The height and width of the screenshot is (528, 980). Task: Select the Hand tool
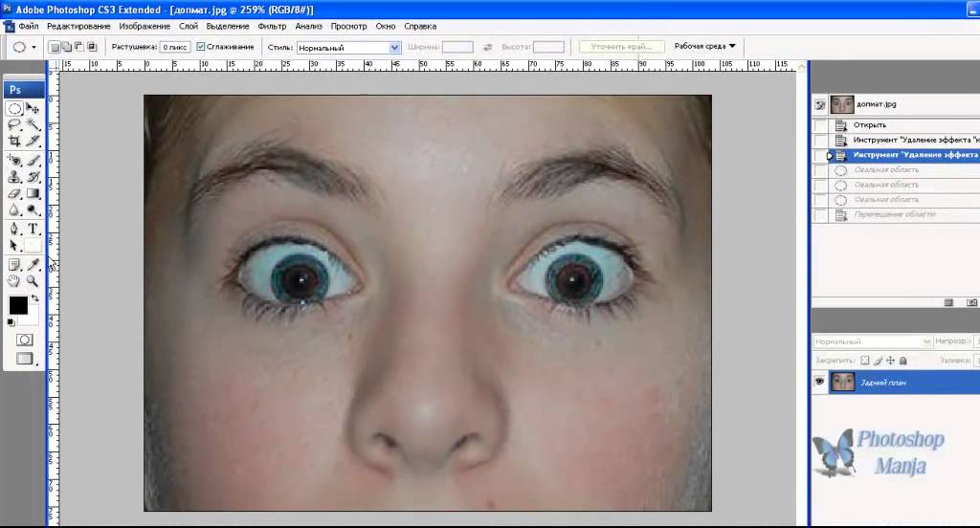[15, 281]
